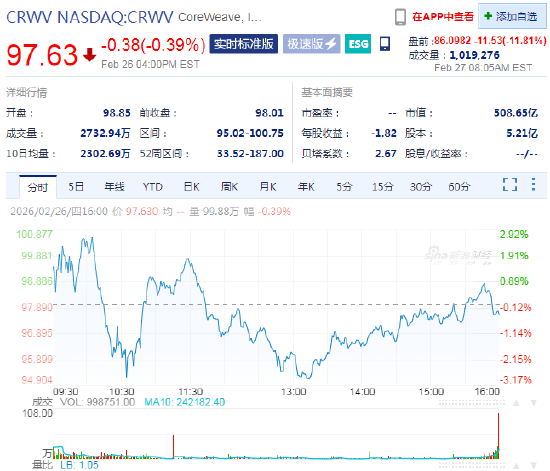This screenshot has width=550, height=471.
Task: Click the 100.877 top price axis label
Action: [x=34, y=234]
